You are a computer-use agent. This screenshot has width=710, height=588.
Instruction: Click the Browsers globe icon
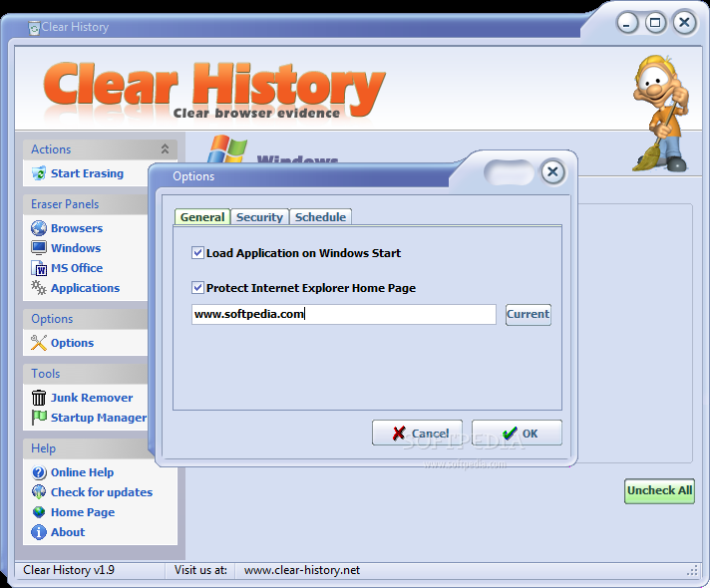click(x=39, y=228)
